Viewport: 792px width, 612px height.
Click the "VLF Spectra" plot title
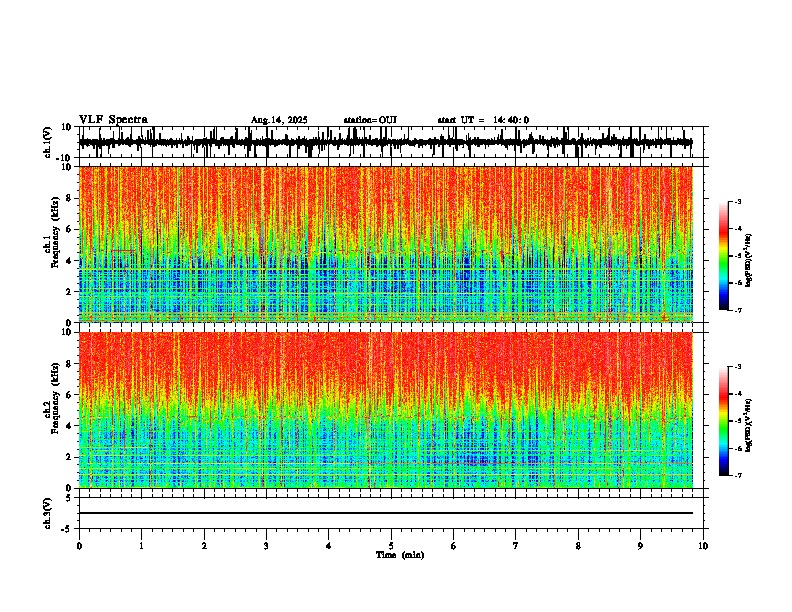tap(113, 120)
